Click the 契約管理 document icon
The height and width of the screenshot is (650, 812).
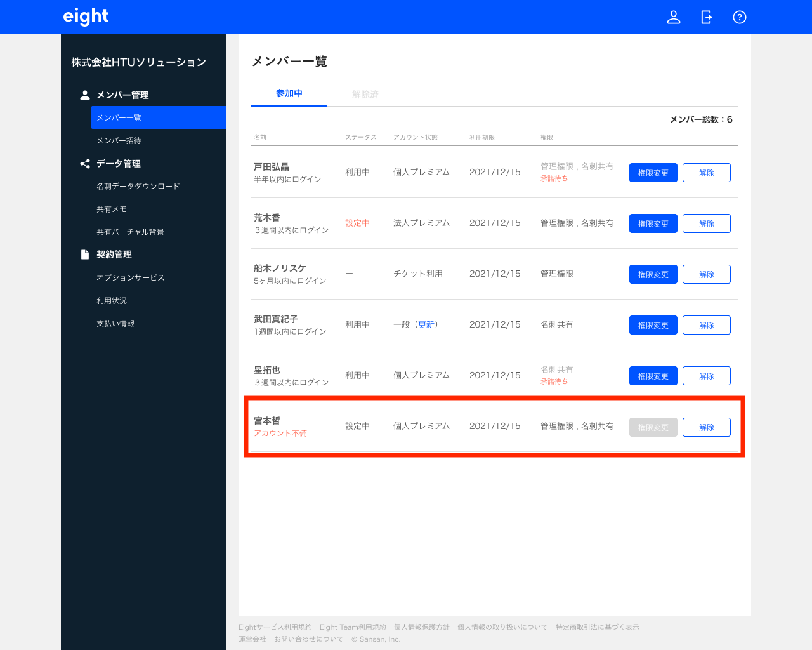coord(85,255)
